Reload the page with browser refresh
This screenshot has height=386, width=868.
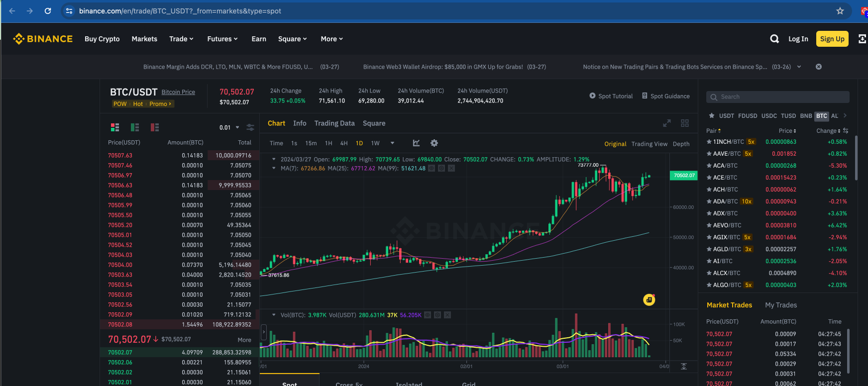(48, 11)
